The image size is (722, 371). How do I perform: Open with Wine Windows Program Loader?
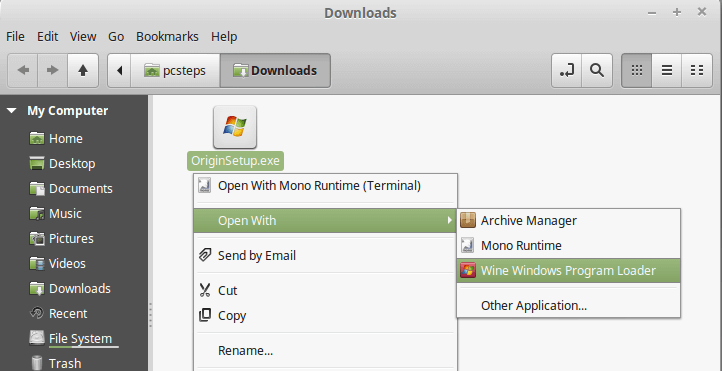tap(569, 270)
